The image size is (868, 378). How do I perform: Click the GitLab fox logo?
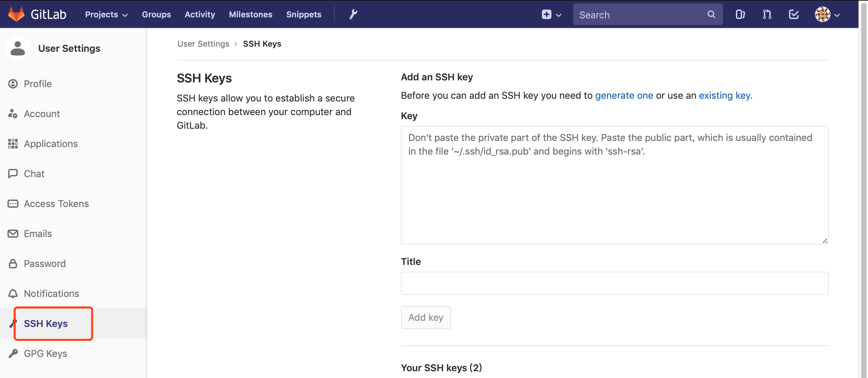16,14
